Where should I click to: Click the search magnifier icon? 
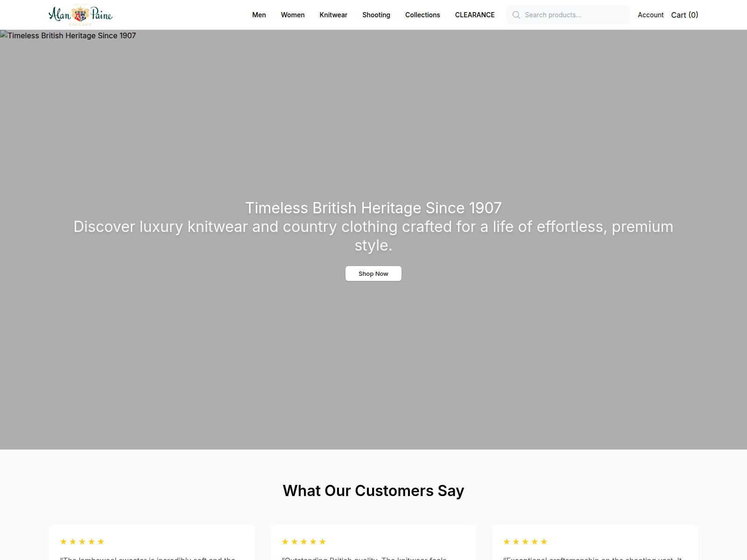(x=516, y=15)
